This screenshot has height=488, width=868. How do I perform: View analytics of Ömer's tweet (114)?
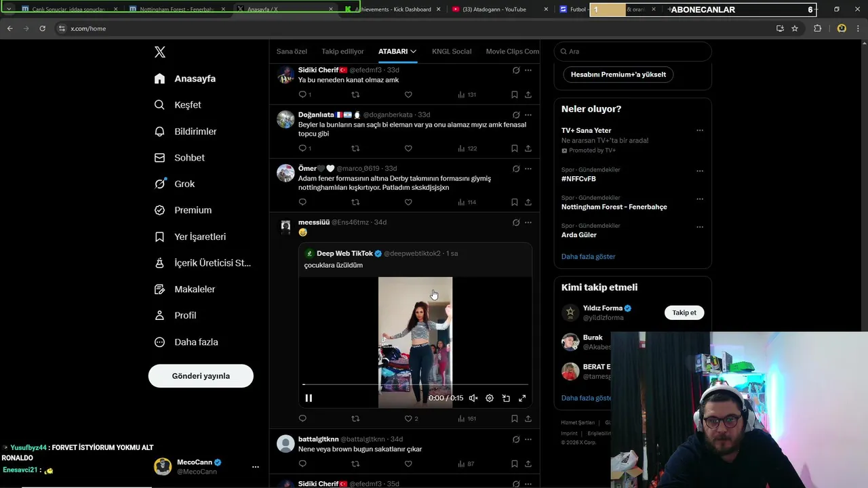click(x=467, y=202)
